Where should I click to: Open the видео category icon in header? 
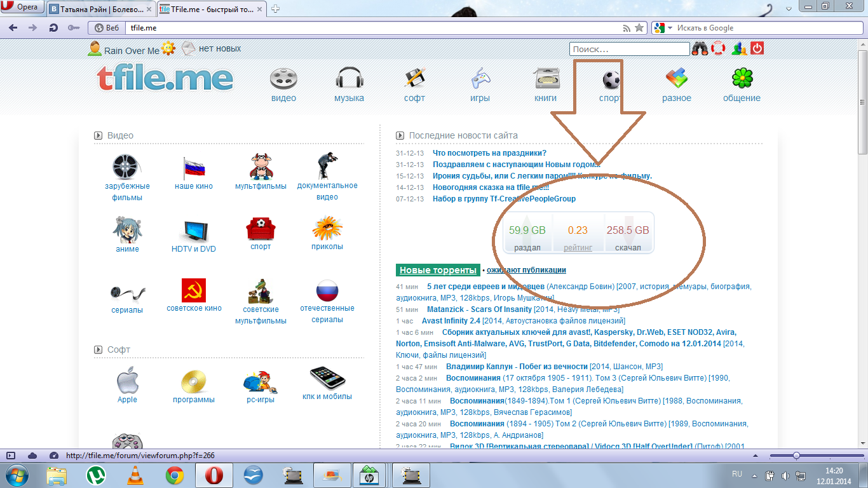pos(283,79)
